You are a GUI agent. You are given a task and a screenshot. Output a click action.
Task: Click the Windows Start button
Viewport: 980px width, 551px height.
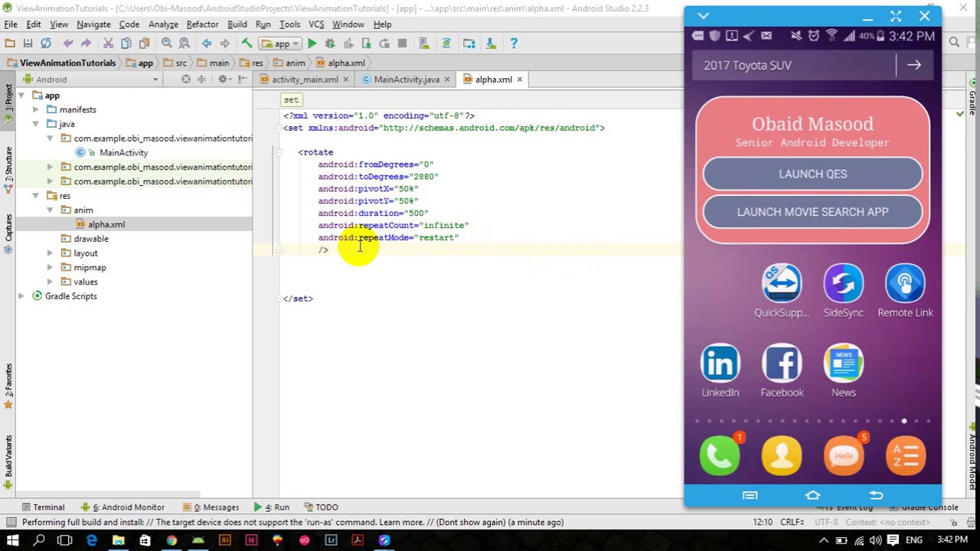tap(13, 540)
